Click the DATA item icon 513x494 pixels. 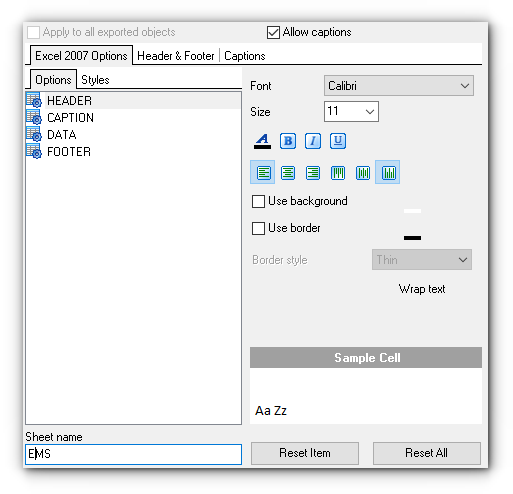[34, 134]
